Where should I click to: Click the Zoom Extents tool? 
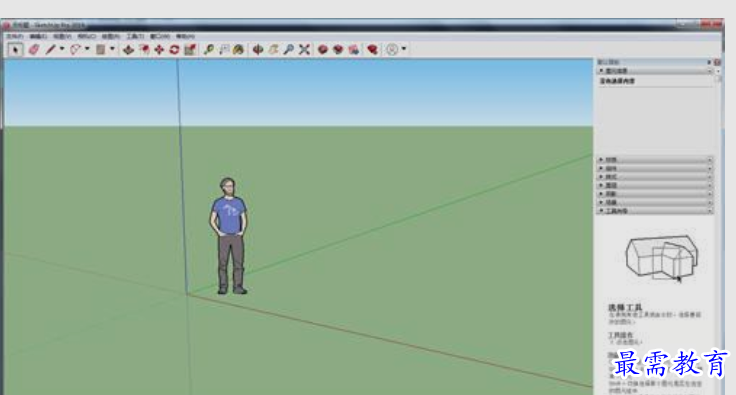(x=304, y=49)
